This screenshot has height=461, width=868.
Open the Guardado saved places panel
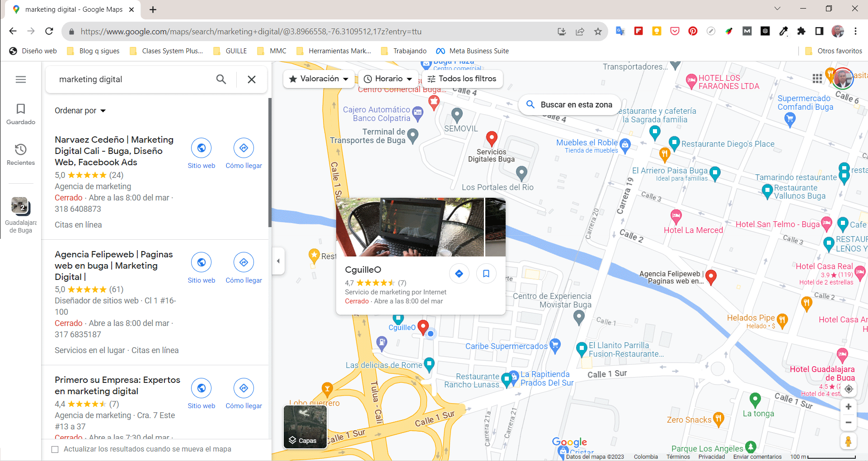pos(21,114)
